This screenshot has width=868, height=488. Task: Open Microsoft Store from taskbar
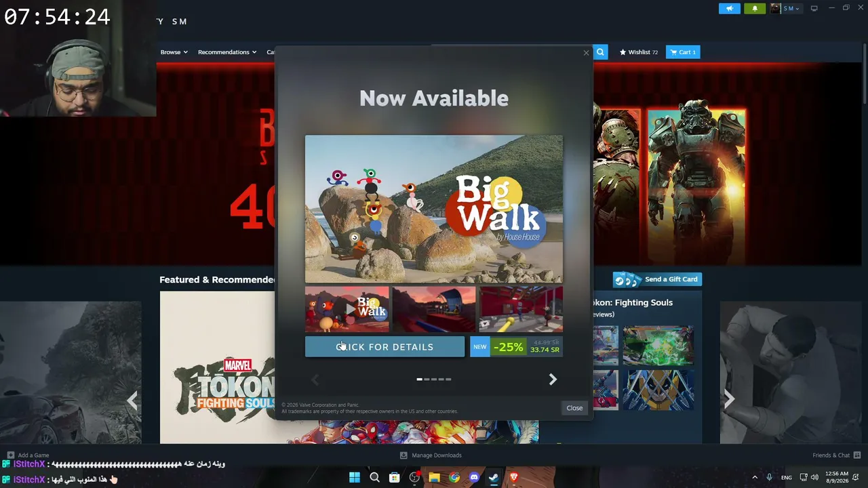tap(394, 477)
